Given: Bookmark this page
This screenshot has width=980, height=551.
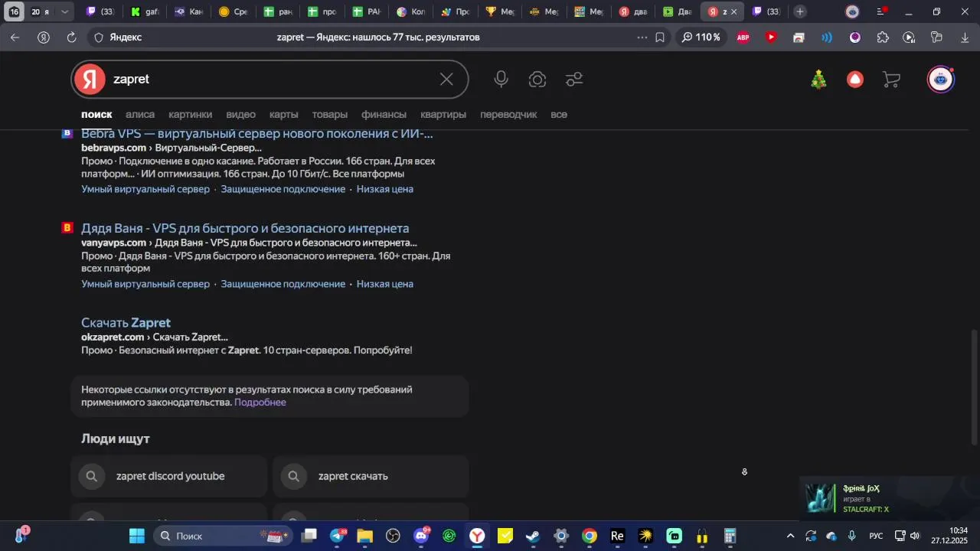Looking at the screenshot, I should [x=660, y=37].
